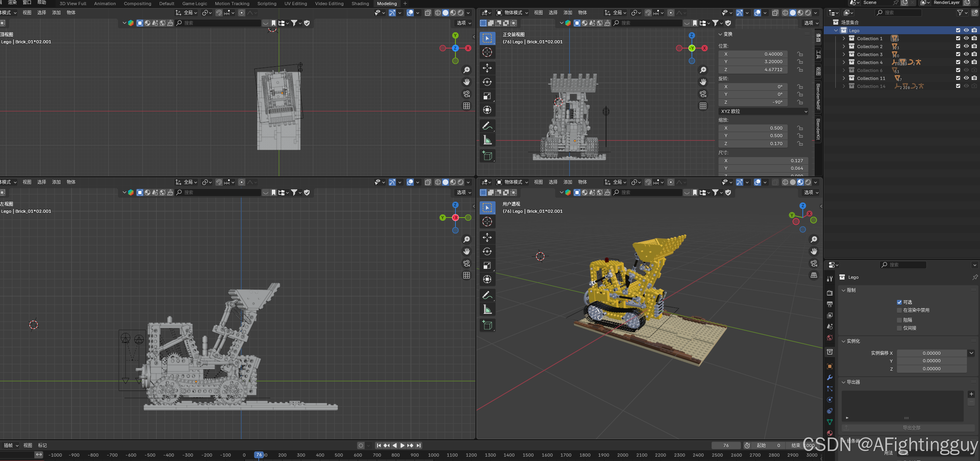Click the current frame 76 timeline marker
Screen dimensions: 980x461
coord(259,455)
